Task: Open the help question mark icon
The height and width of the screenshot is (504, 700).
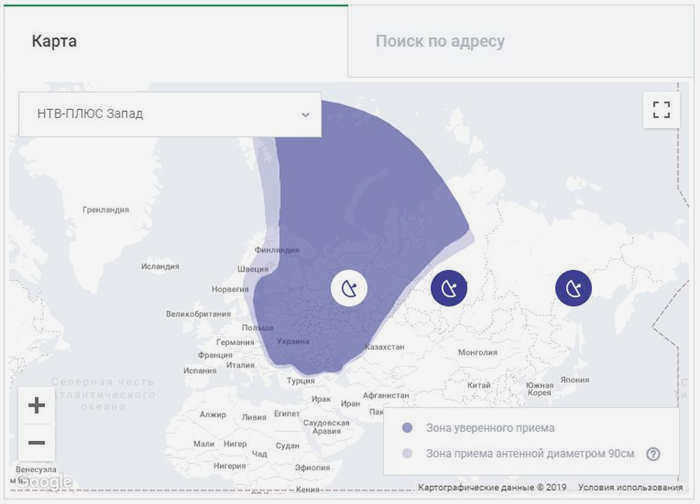Action: [x=653, y=454]
